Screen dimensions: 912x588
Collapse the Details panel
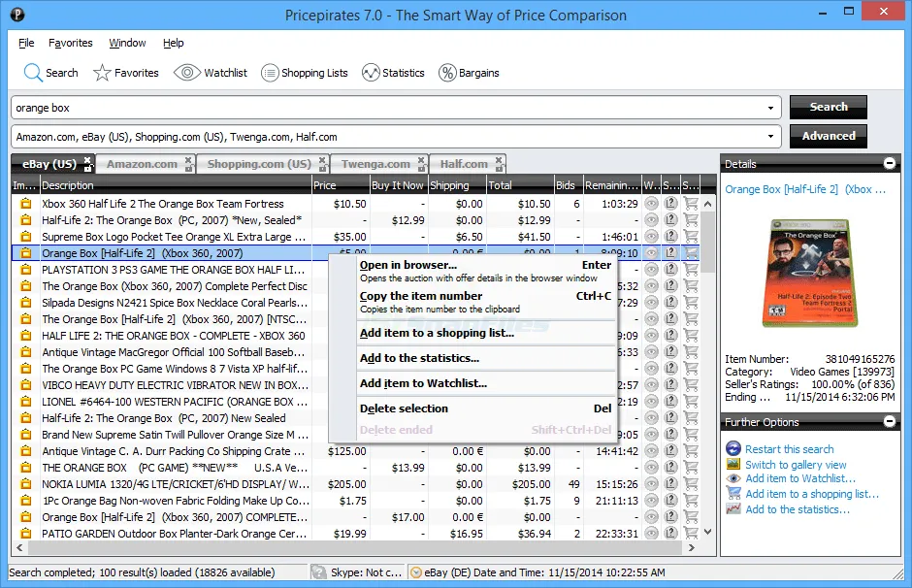coord(890,163)
